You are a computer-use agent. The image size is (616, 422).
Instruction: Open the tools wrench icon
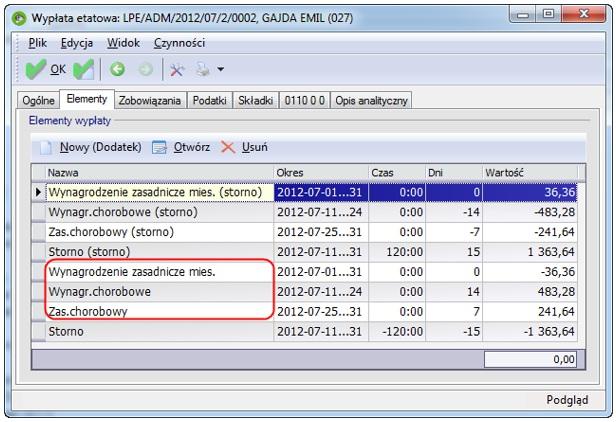pos(177,70)
